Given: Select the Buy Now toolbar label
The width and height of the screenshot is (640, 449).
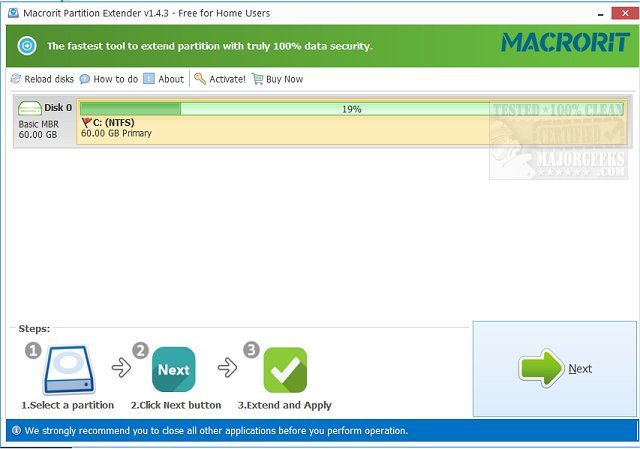Looking at the screenshot, I should click(284, 79).
